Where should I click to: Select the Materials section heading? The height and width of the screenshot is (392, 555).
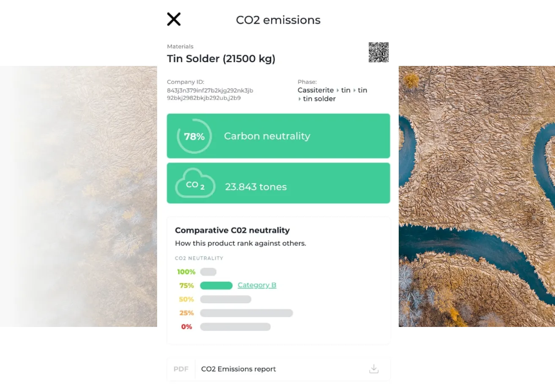[180, 46]
